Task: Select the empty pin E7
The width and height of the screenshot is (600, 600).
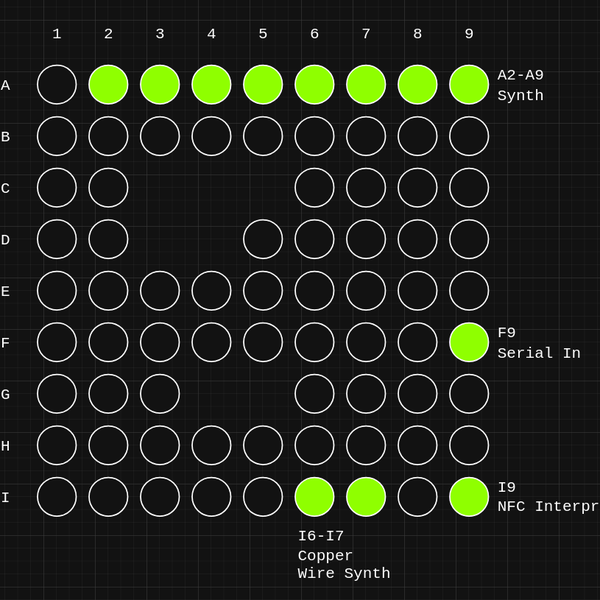Action: pyautogui.click(x=366, y=291)
